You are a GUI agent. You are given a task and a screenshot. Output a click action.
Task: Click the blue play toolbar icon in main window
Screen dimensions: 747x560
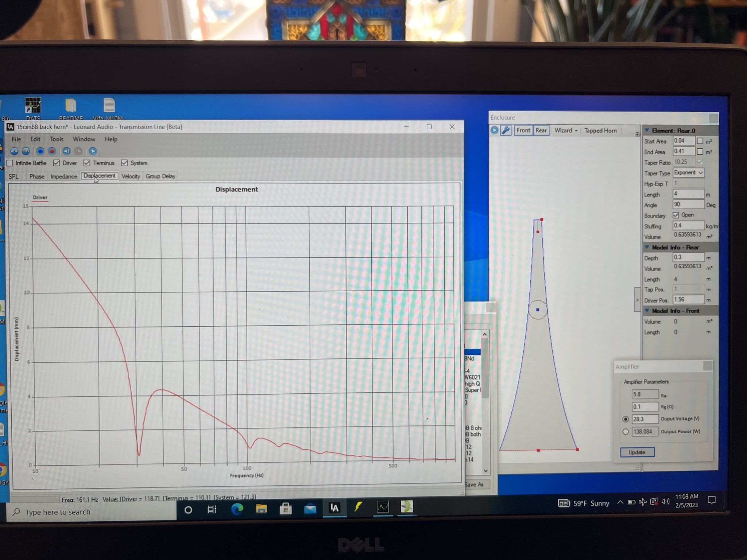pos(93,151)
